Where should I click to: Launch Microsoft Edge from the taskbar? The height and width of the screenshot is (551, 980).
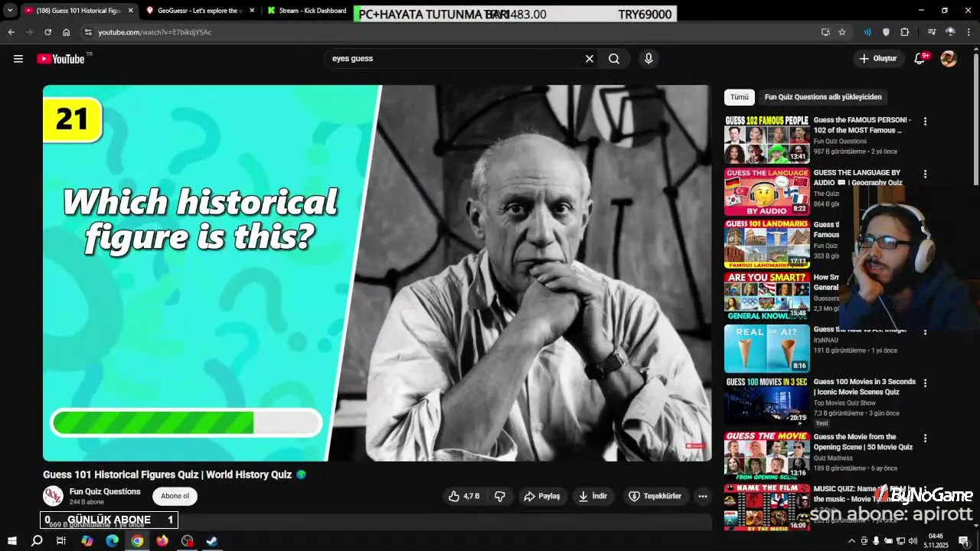(112, 541)
